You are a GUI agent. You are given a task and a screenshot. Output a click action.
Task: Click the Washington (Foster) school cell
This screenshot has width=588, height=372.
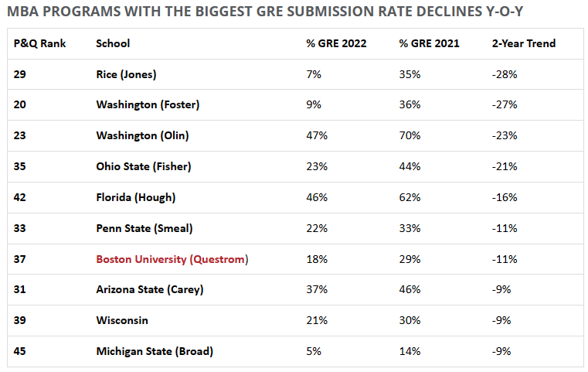tap(144, 105)
